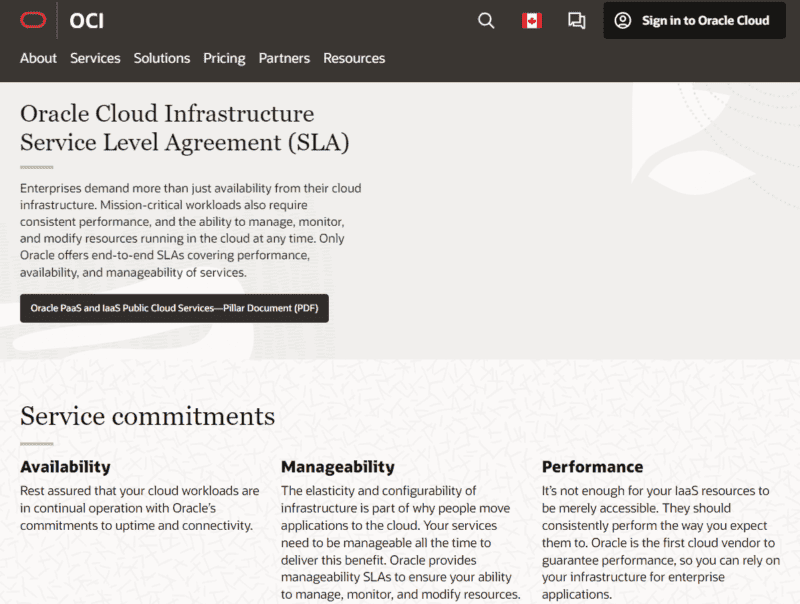Click the Performance section heading
800x604 pixels.
click(593, 467)
